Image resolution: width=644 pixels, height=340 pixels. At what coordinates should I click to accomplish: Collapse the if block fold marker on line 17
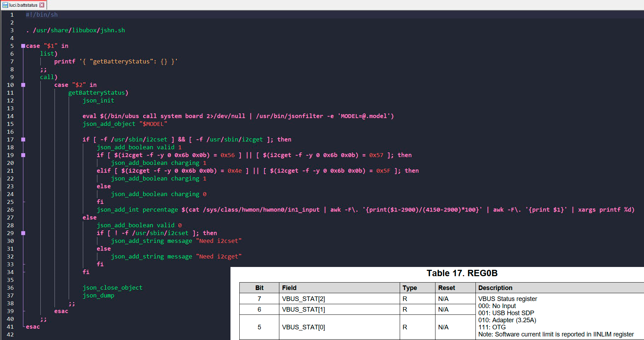tap(23, 139)
